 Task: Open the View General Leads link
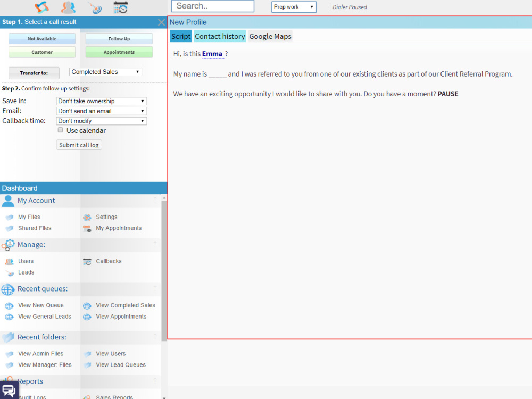45,317
